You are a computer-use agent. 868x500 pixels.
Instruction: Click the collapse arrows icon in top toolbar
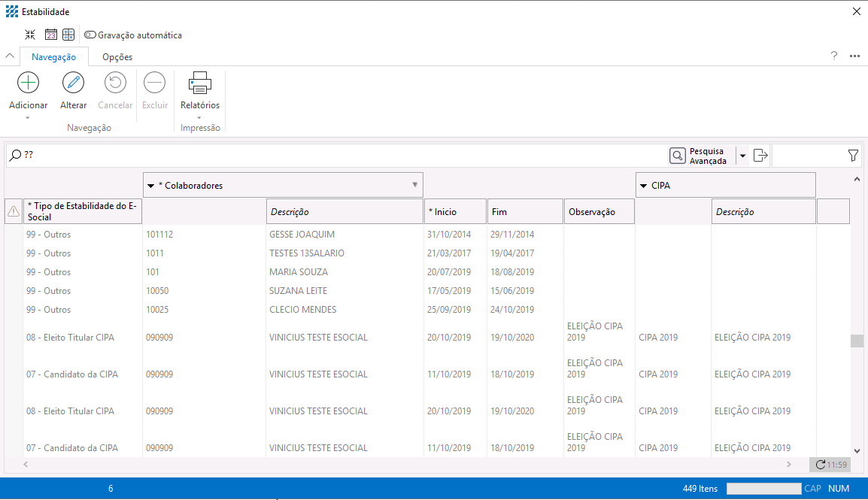click(x=30, y=35)
